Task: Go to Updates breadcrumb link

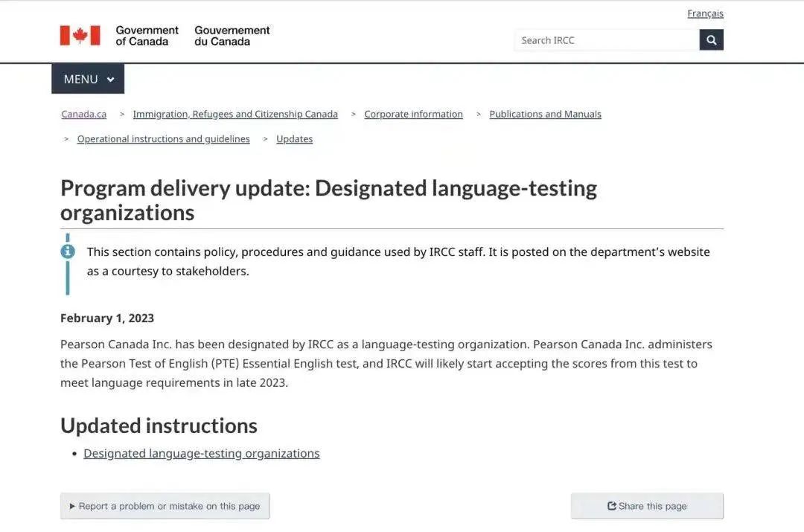Action: pos(294,139)
